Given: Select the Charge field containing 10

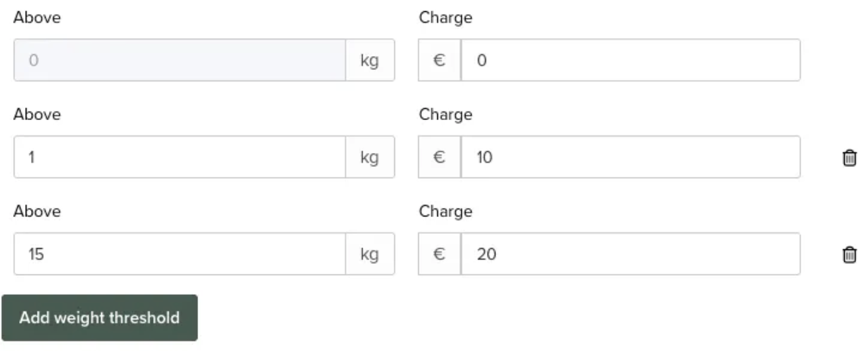Looking at the screenshot, I should [x=631, y=157].
